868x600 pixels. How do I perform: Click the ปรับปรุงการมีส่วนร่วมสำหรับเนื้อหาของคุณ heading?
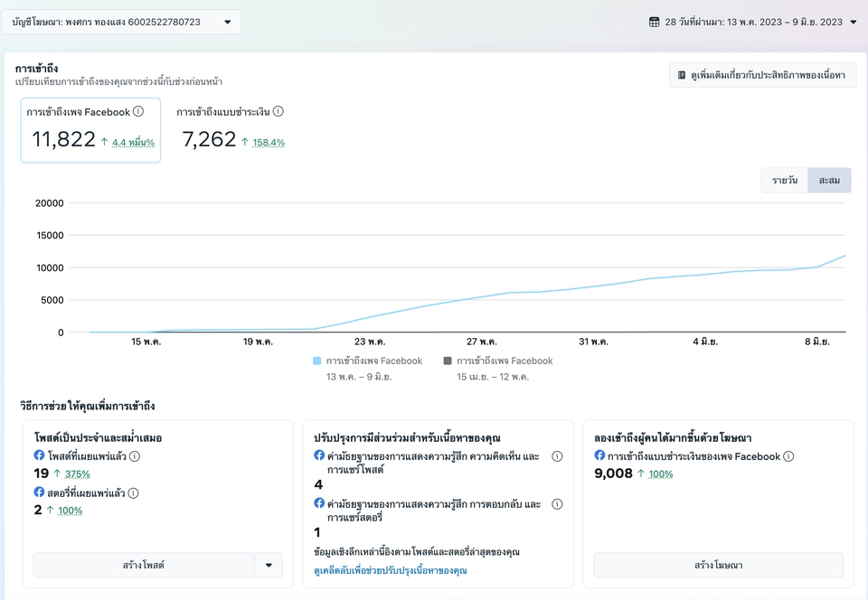407,438
